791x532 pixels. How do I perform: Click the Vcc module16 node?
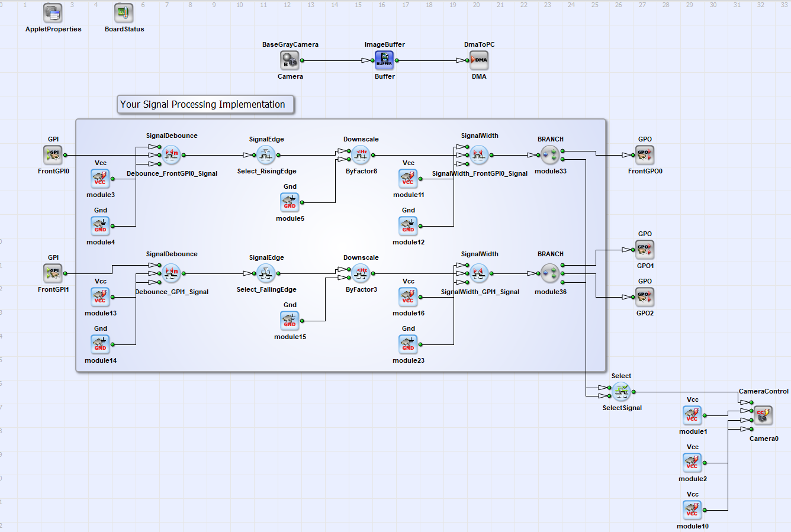(x=409, y=297)
